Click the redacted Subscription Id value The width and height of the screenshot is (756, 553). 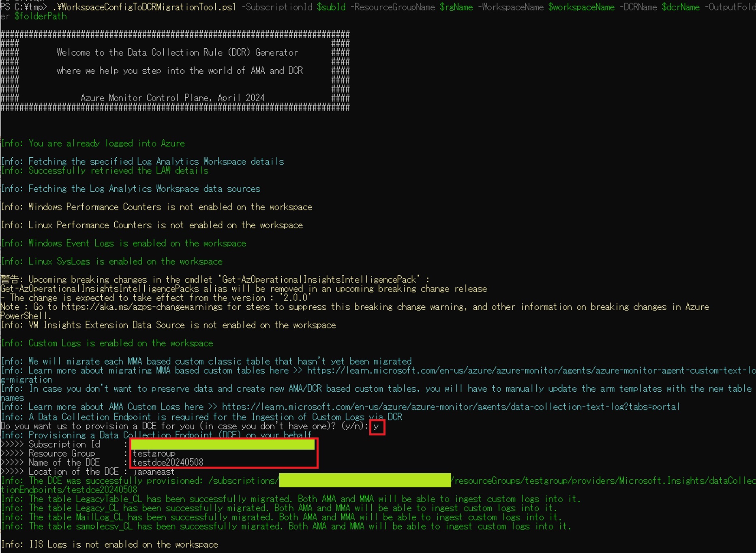click(x=223, y=445)
